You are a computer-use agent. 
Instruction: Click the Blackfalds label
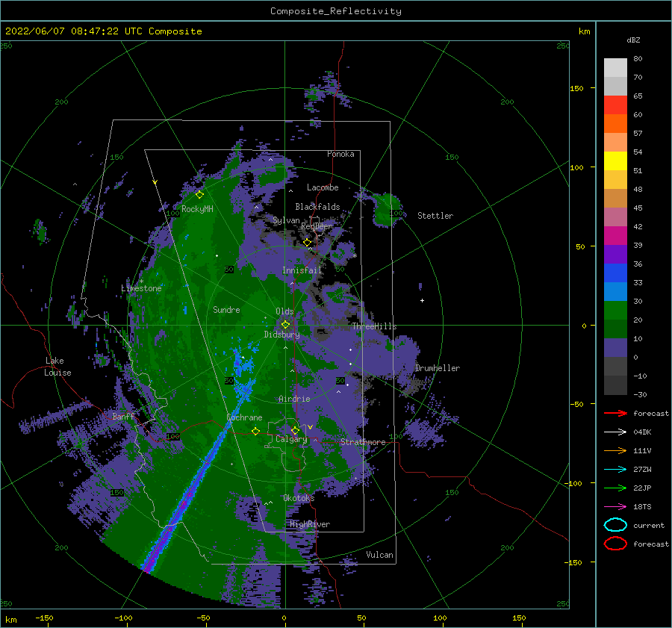pyautogui.click(x=317, y=207)
